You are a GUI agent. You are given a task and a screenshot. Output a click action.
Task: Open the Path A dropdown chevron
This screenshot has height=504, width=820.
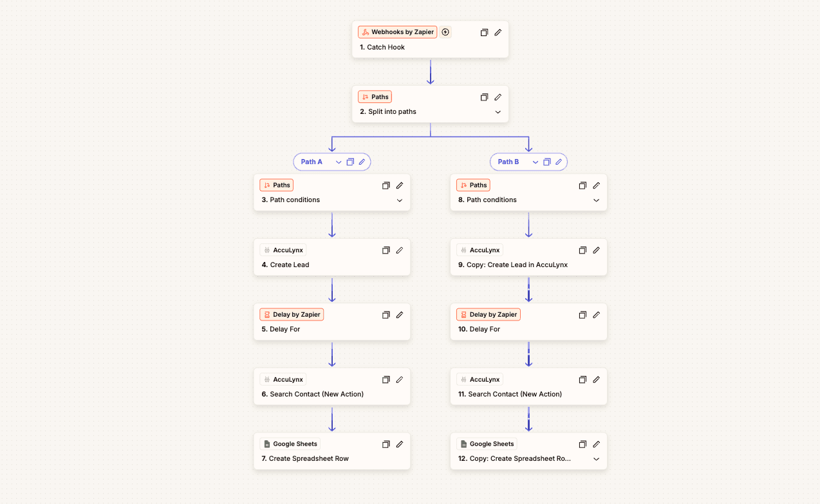[339, 162]
